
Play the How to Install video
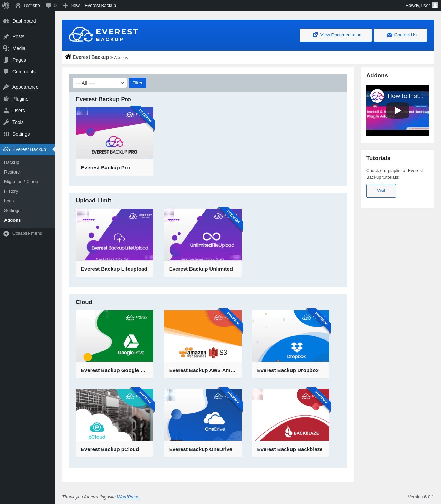coord(398,111)
